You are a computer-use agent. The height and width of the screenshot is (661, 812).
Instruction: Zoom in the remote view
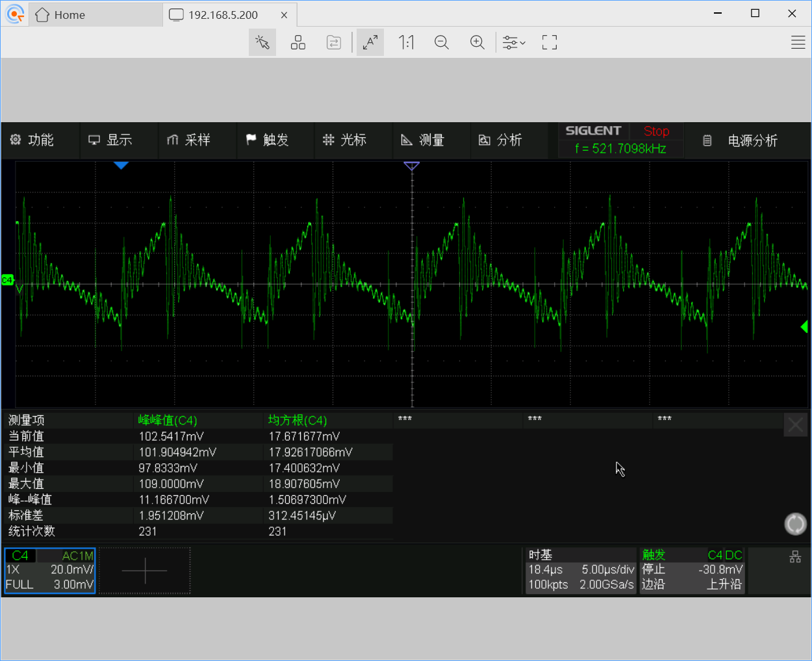tap(477, 43)
